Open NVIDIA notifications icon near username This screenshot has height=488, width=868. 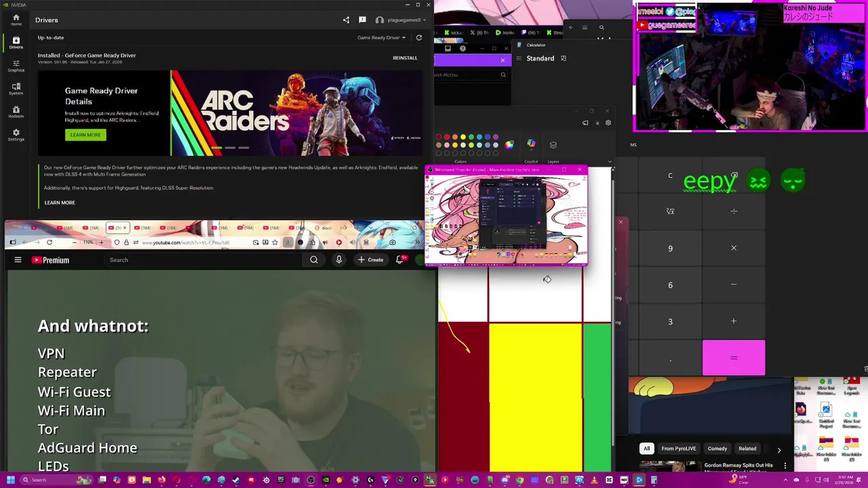[362, 20]
